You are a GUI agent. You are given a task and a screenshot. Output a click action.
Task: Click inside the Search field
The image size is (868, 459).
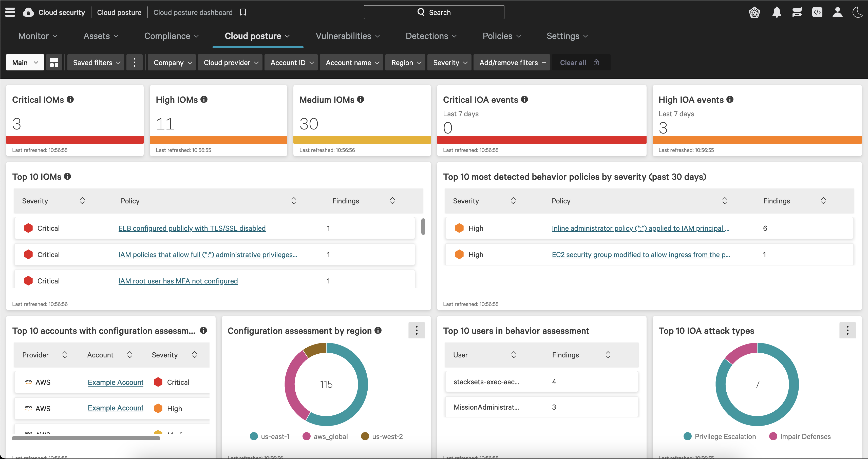click(434, 12)
